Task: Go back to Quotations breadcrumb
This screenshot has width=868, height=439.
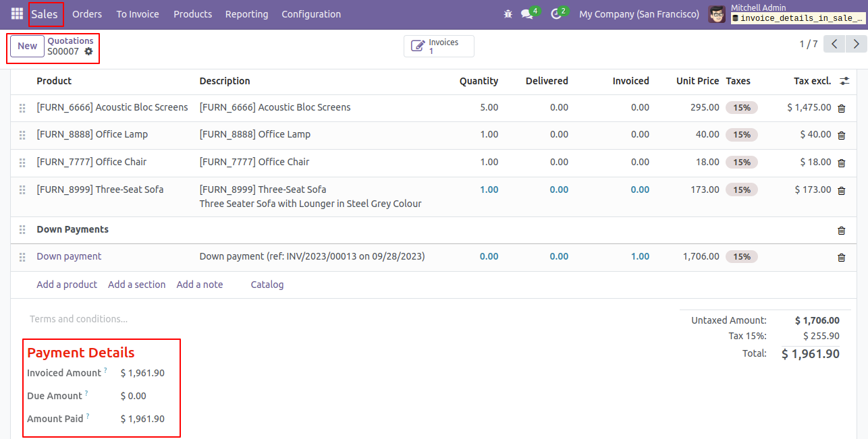Action: point(70,41)
